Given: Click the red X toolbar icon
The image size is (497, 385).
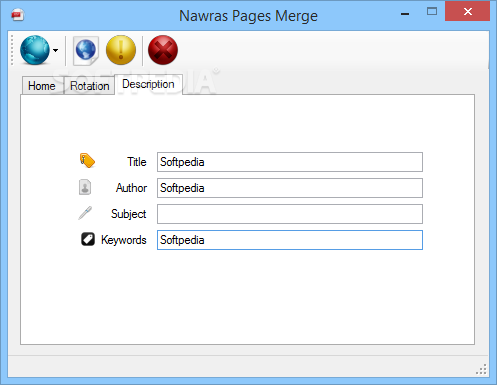Looking at the screenshot, I should [163, 50].
